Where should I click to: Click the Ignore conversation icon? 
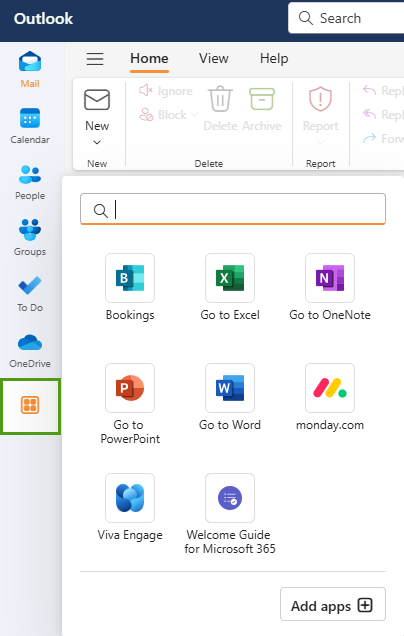146,90
